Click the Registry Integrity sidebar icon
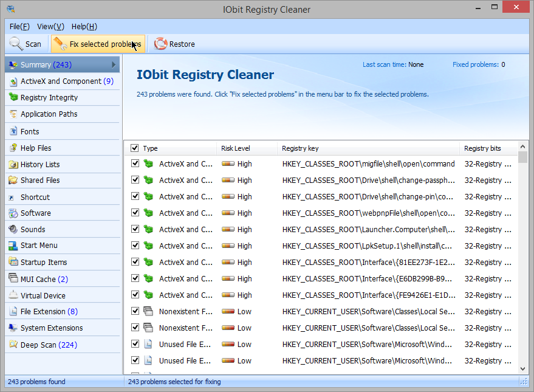The width and height of the screenshot is (534, 392). (13, 97)
